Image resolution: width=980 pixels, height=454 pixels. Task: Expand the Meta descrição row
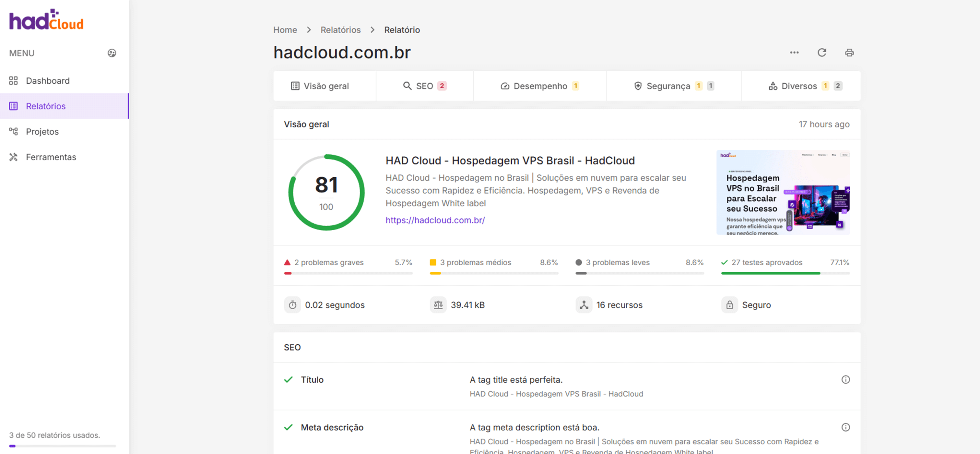567,432
